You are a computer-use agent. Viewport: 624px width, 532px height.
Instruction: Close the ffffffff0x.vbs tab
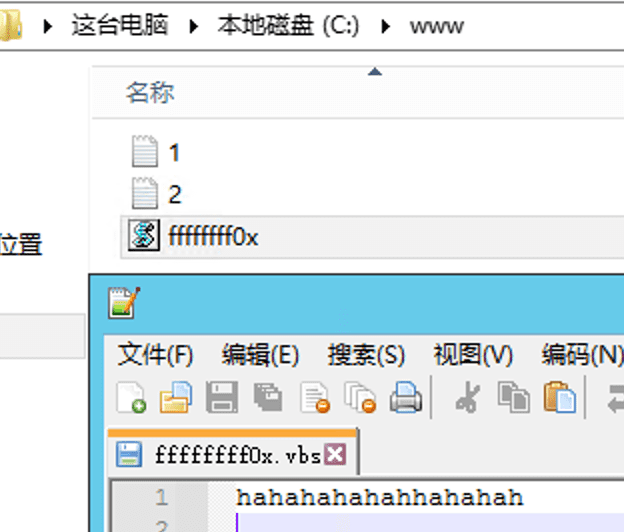336,455
